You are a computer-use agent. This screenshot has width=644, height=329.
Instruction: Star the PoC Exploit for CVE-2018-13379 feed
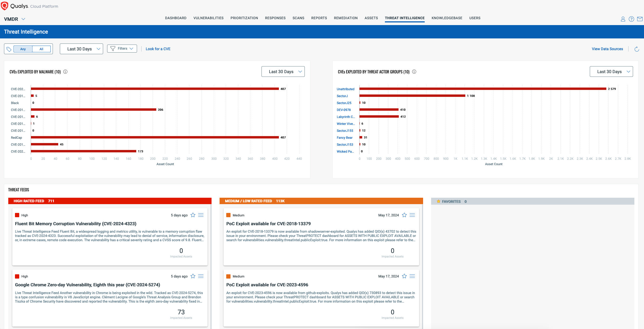[404, 215]
